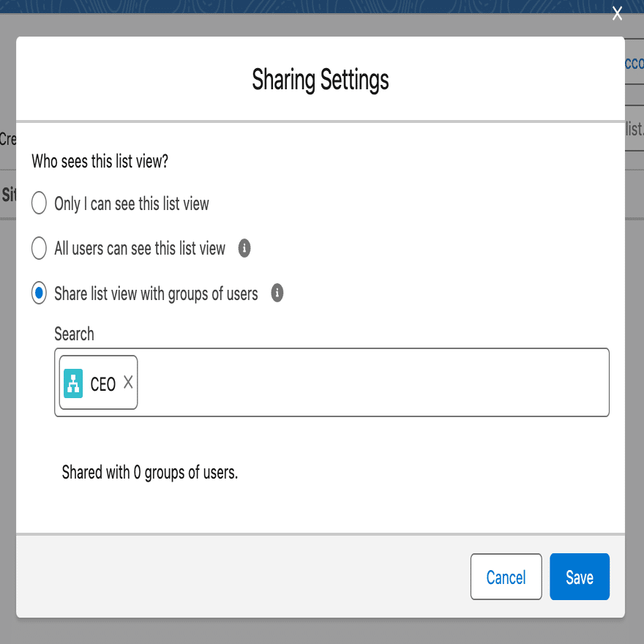Show info icon next to 'groups of users'
Viewport: 644px width, 644px height.
(x=277, y=293)
